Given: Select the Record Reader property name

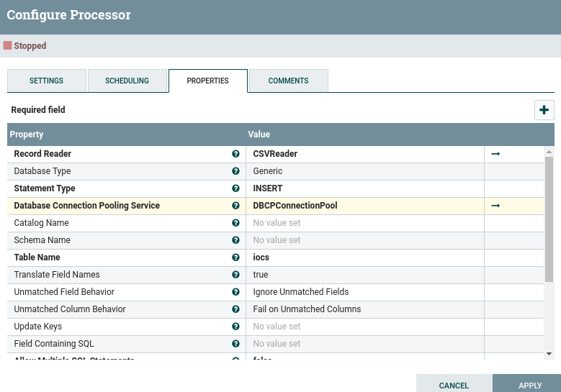Looking at the screenshot, I should click(x=42, y=154).
